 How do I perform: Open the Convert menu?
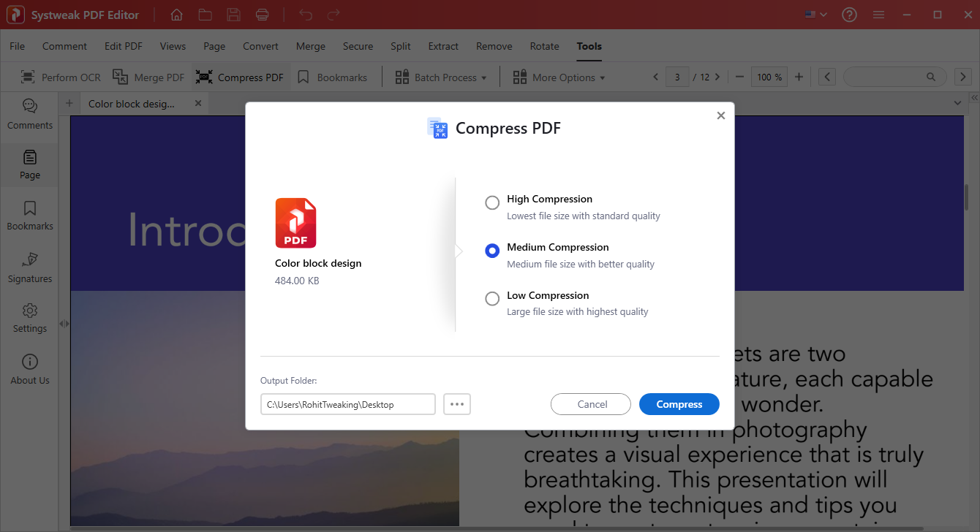(260, 45)
